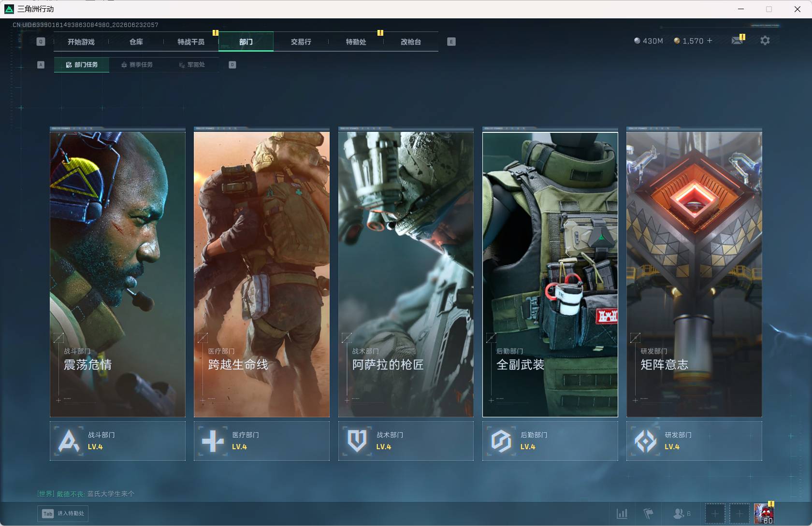Click the 医疗部门 LV.4 department badge

[x=261, y=441]
